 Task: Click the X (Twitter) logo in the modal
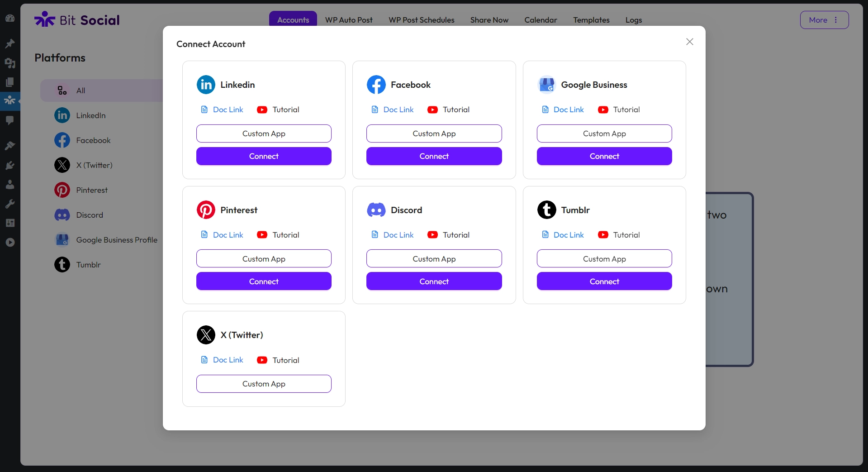pos(206,335)
